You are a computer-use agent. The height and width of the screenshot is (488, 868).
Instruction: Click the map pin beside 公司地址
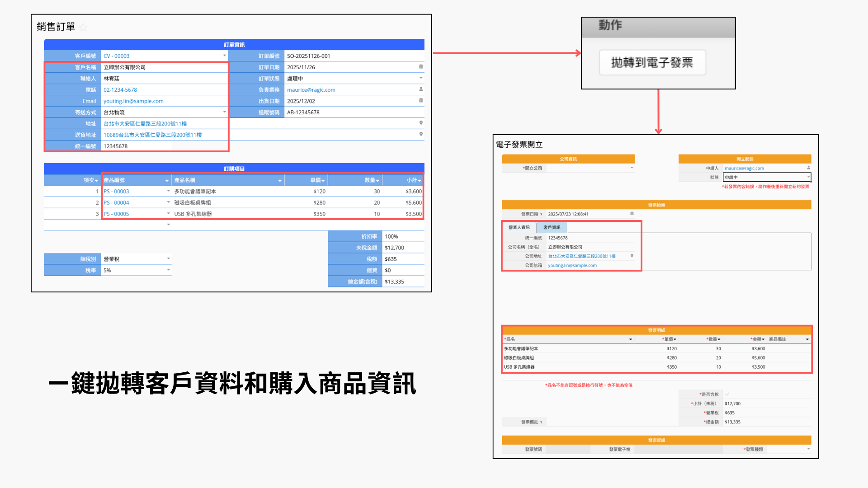[632, 256]
